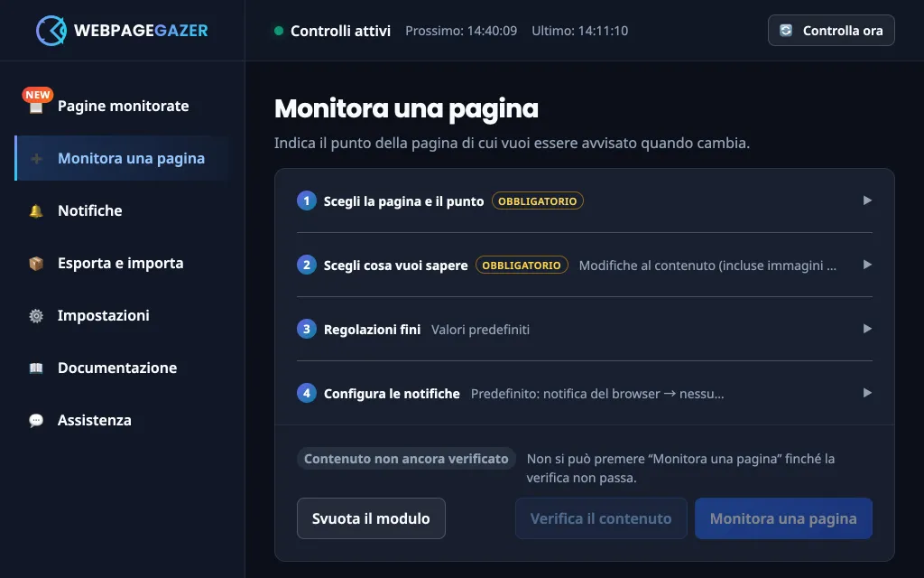Click the Esporta e importa box icon
Screen dimensions: 924x578
click(x=36, y=264)
